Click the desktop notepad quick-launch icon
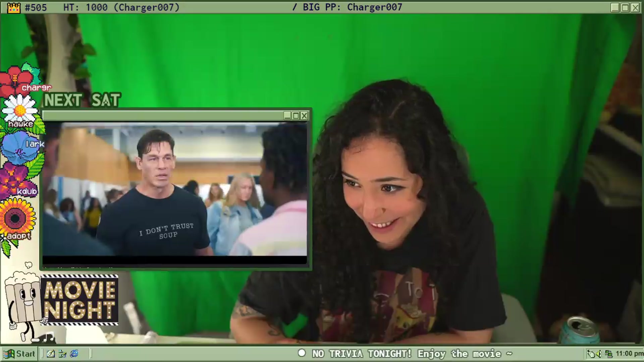 pos(51,354)
